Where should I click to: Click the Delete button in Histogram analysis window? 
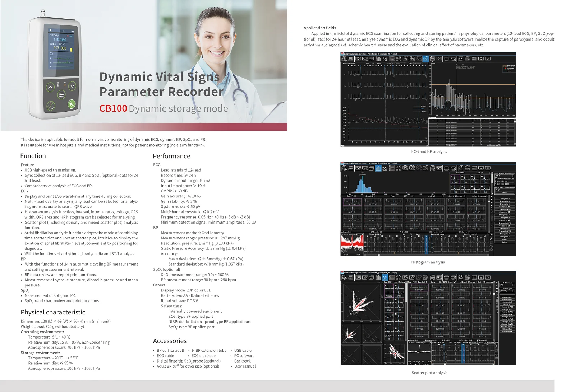[505, 242]
